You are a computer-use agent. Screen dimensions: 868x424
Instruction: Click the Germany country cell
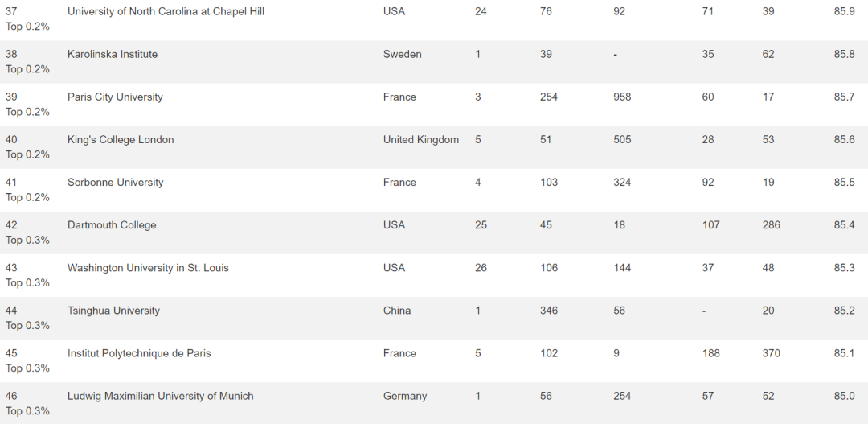coord(404,397)
